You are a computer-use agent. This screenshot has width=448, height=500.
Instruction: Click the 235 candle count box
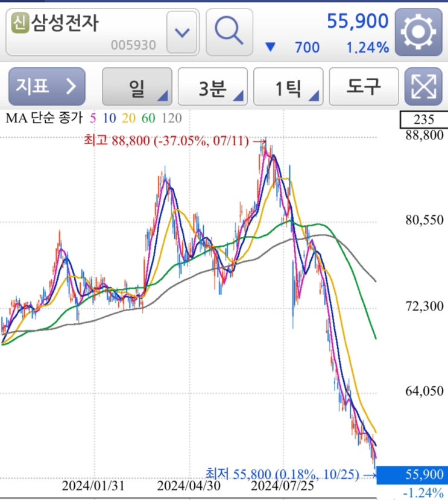click(x=424, y=119)
